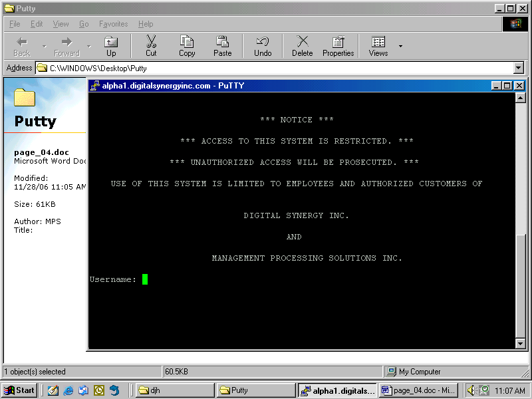The width and height of the screenshot is (532, 399).
Task: Click the folder icon in the Address bar
Action: pyautogui.click(x=42, y=68)
